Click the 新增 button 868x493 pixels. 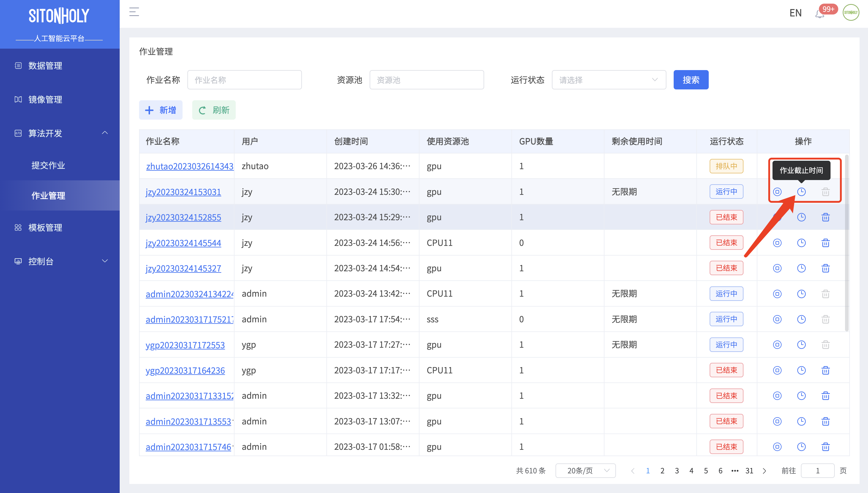(x=160, y=110)
